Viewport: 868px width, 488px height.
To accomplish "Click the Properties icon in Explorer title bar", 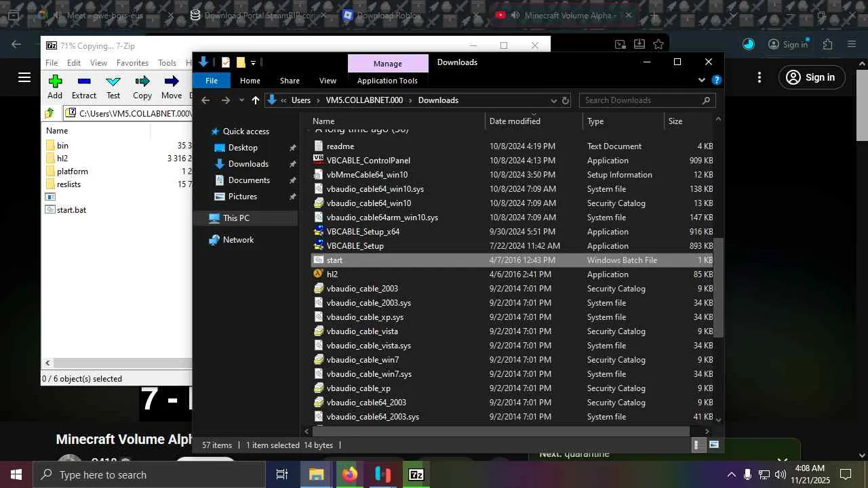I will point(226,62).
